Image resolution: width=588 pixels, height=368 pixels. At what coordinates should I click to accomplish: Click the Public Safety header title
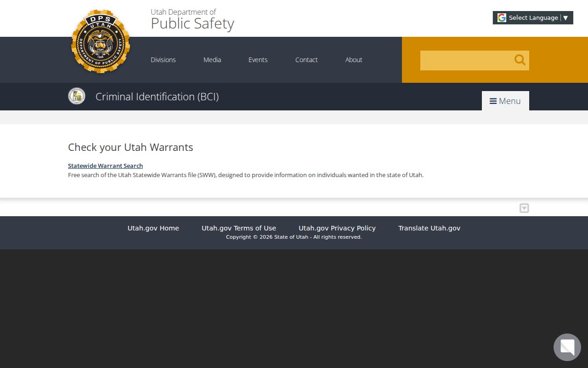[192, 23]
